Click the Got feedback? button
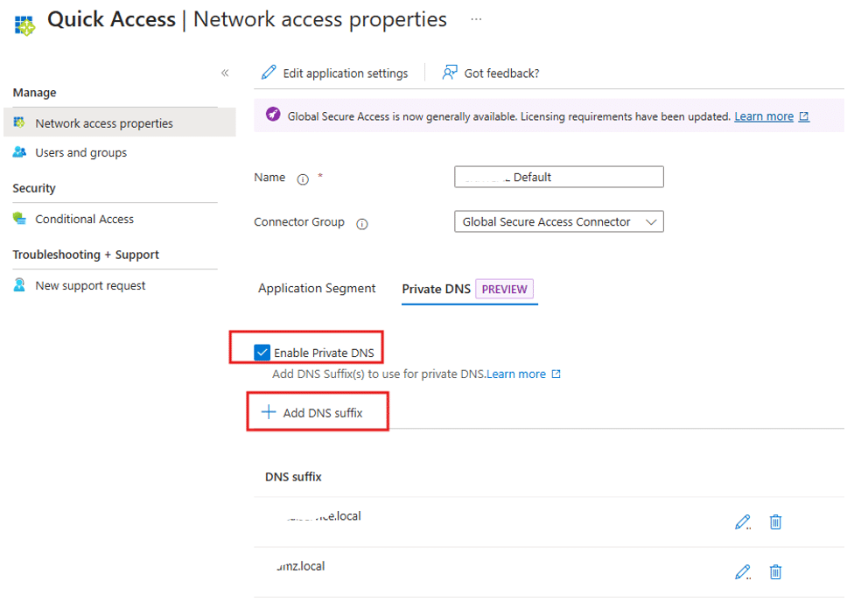 (x=491, y=73)
